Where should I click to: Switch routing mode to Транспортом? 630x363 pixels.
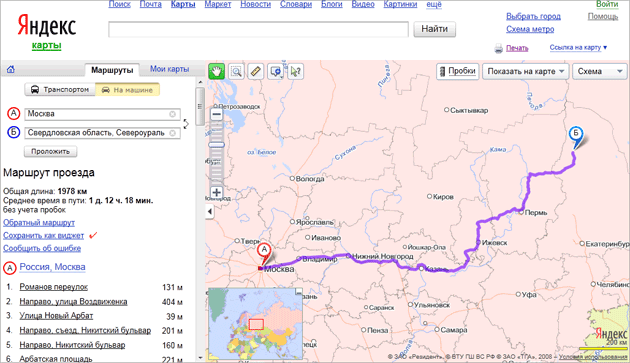(x=60, y=89)
